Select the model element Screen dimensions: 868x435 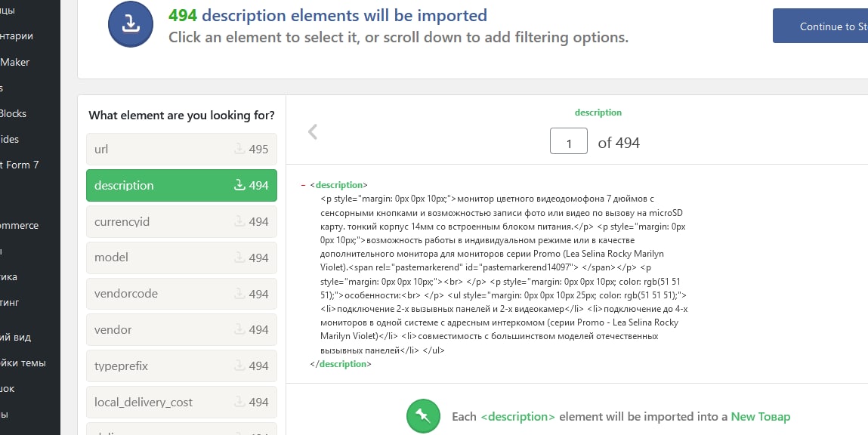click(x=181, y=258)
